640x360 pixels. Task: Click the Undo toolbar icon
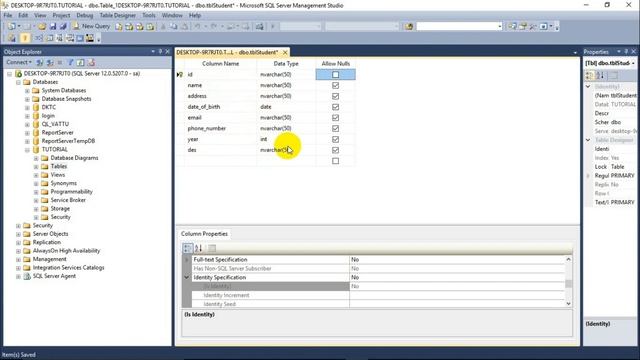pos(198,27)
